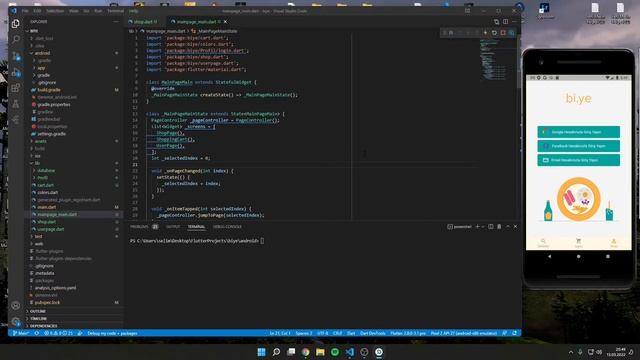Viewport: 640px width, 360px height.
Task: Switch to the PROBLEMS panel tab
Action: [x=139, y=227]
